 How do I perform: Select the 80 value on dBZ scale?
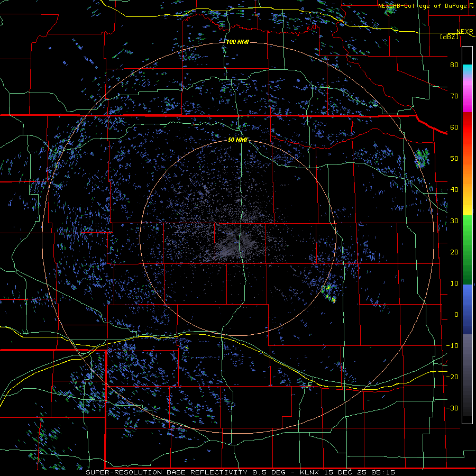(x=454, y=65)
